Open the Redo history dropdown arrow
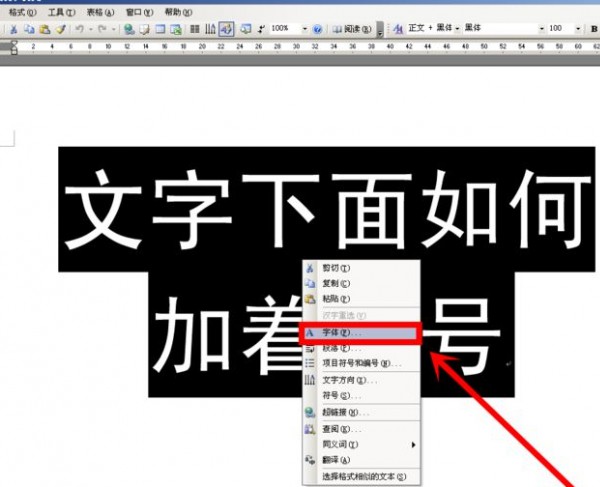Viewport: 600px width, 487px height. pyautogui.click(x=113, y=29)
